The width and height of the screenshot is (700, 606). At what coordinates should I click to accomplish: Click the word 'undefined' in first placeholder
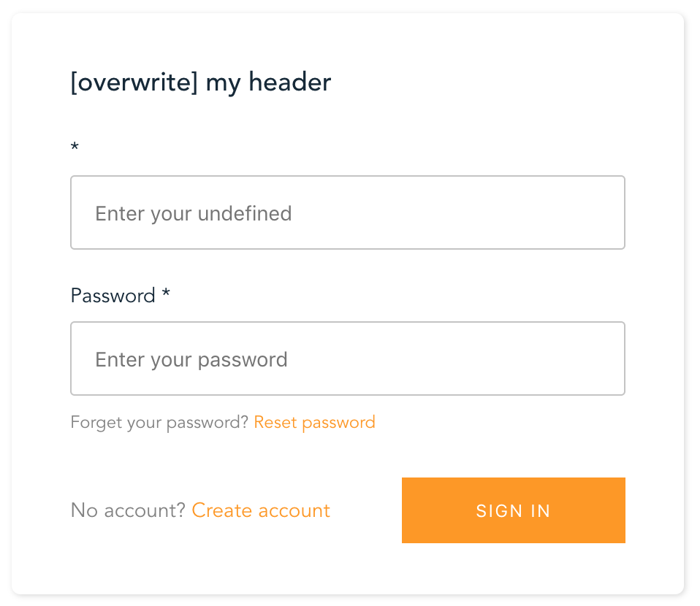(x=245, y=213)
